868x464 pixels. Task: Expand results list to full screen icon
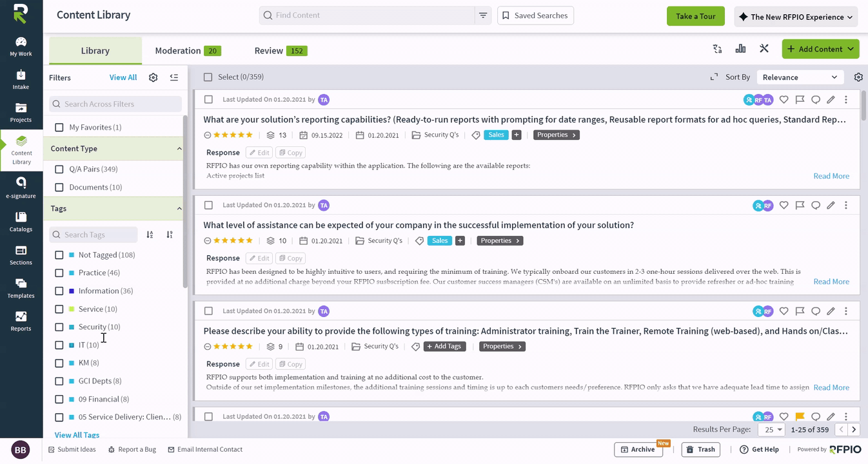coord(714,77)
